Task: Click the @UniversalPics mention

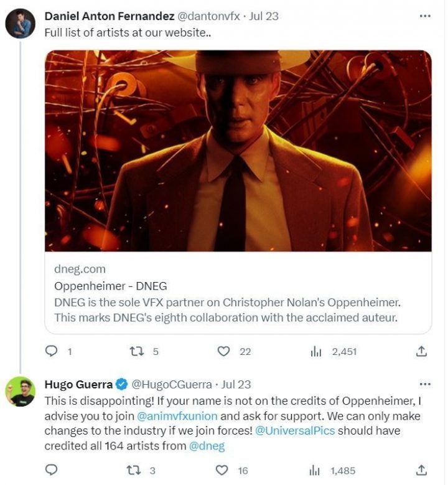Action: click(292, 431)
